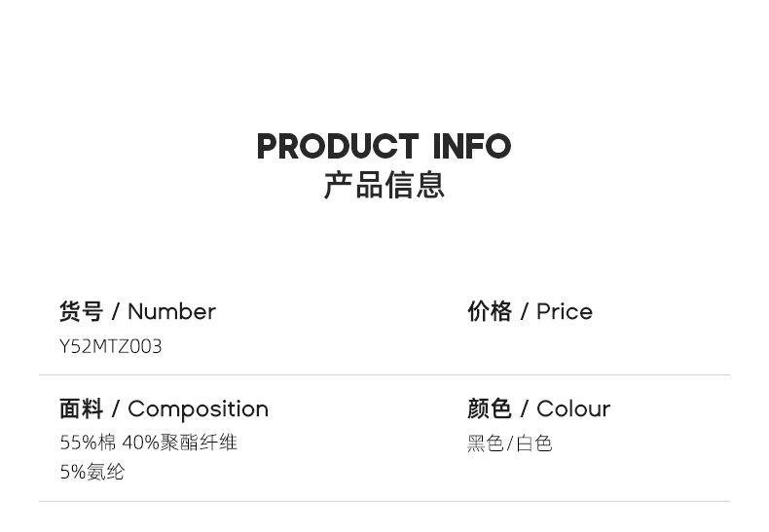Click the word Number
The image size is (769, 532).
coord(171,311)
